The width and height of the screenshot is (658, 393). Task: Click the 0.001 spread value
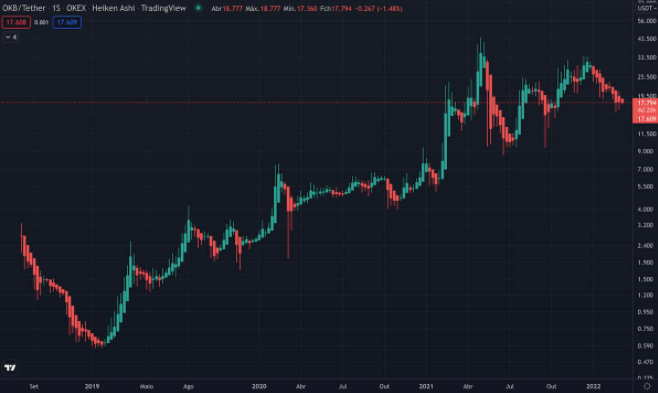(41, 23)
